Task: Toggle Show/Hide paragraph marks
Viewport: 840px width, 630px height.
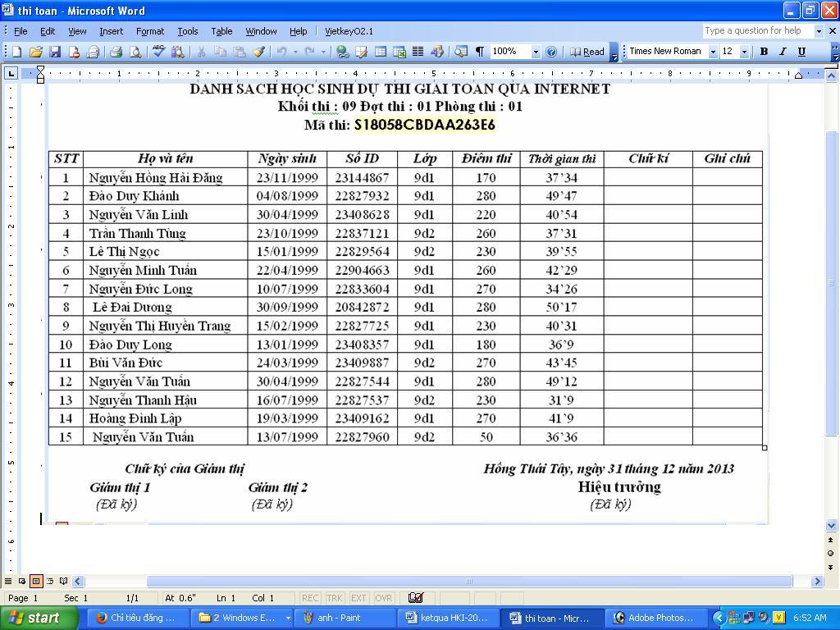Action: tap(480, 52)
